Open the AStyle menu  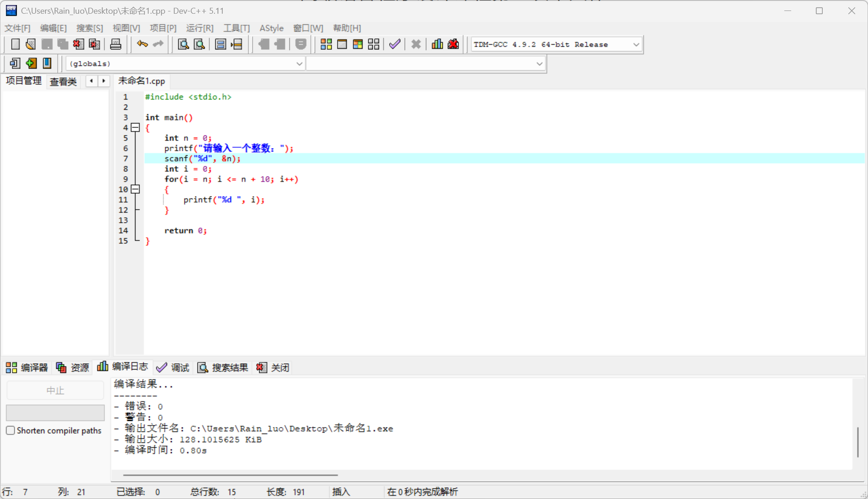point(272,28)
